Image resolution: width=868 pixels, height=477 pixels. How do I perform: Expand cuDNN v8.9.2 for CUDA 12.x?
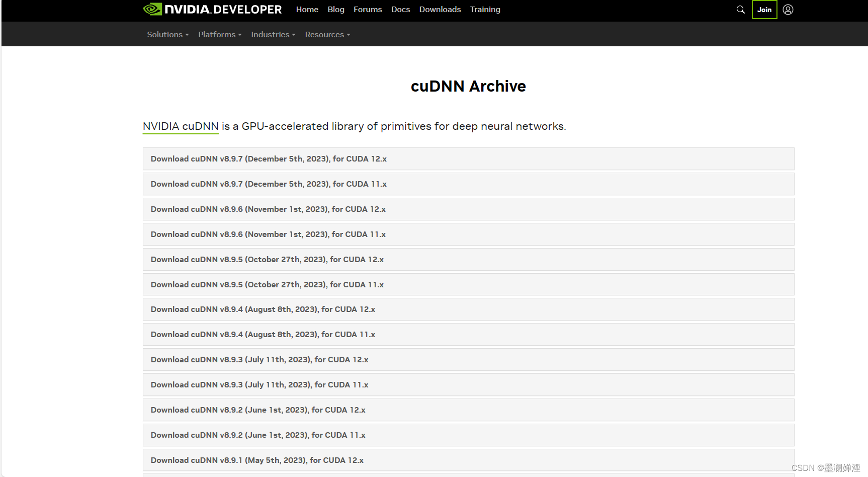click(468, 410)
